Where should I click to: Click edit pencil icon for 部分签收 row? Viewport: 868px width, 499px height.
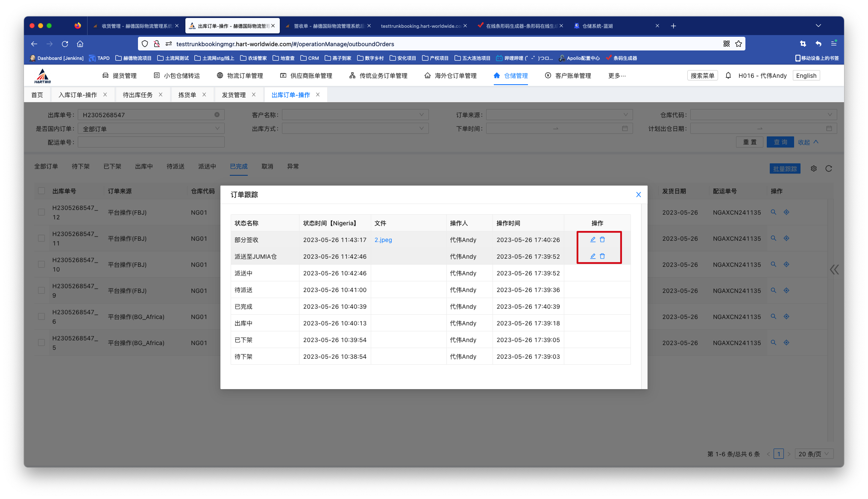(x=592, y=239)
